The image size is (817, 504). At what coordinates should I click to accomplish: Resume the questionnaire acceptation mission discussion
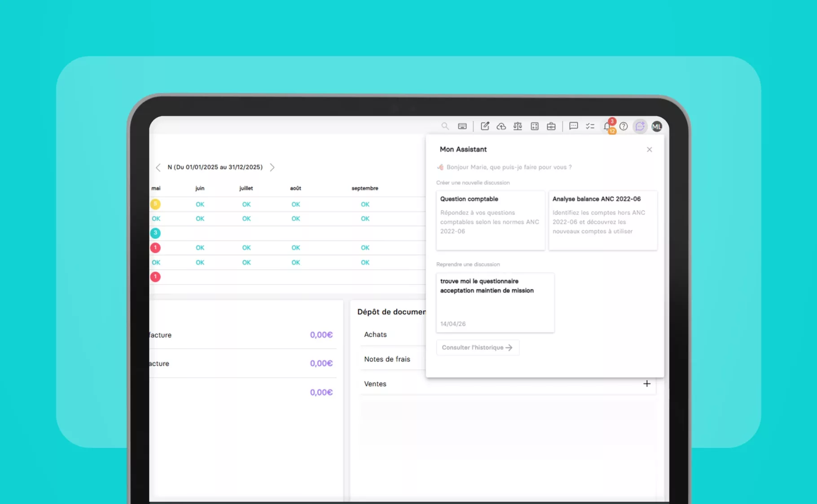(x=495, y=302)
